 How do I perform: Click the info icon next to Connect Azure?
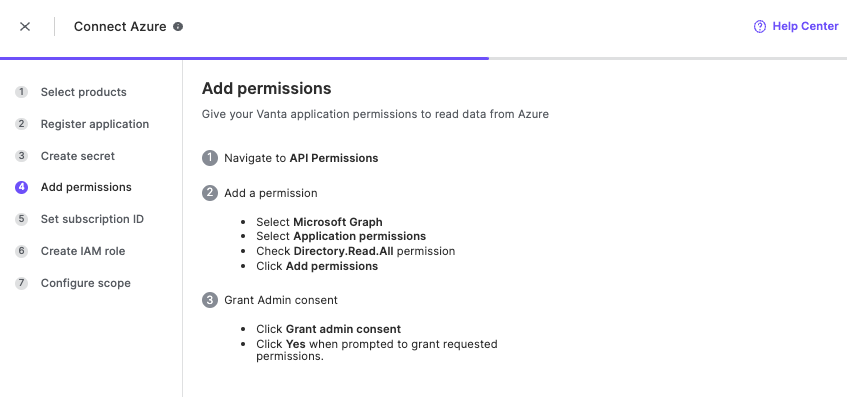coord(178,26)
